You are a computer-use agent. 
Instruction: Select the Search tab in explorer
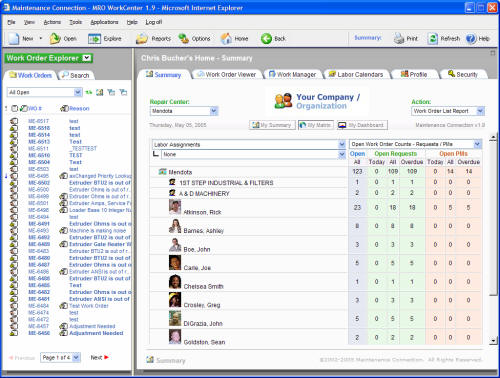point(76,75)
